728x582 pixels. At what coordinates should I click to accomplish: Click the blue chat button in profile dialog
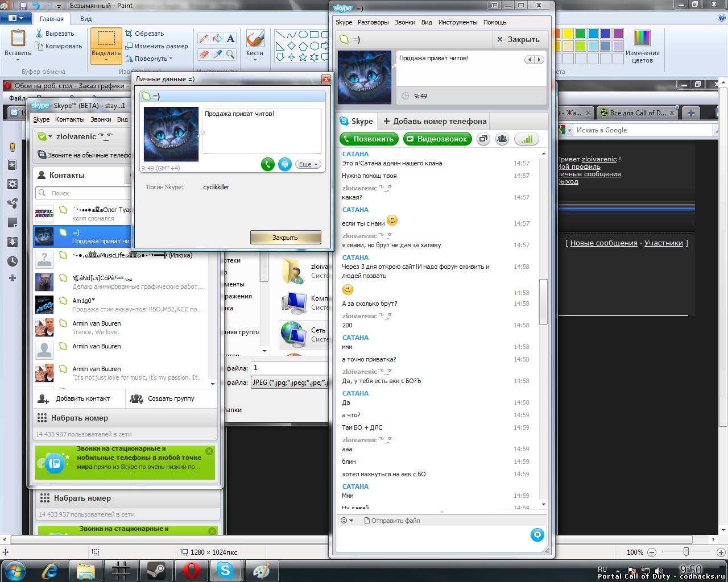(x=285, y=164)
